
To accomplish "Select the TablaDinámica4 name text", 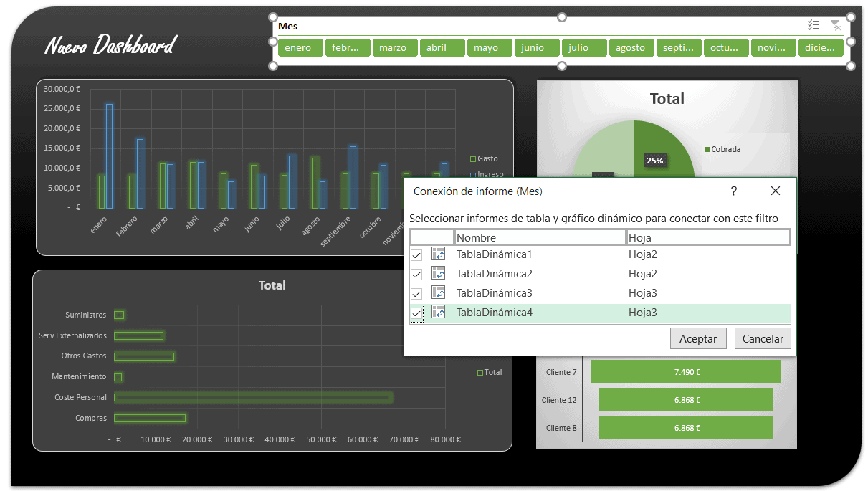I will point(495,312).
